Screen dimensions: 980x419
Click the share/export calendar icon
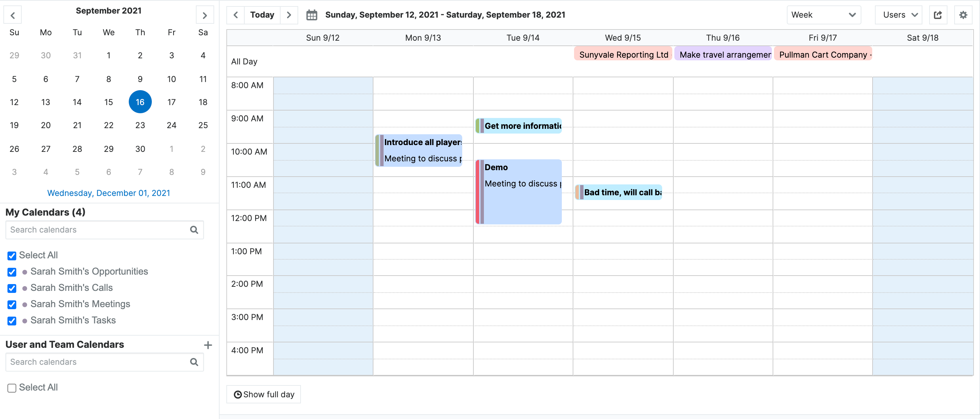click(x=938, y=15)
